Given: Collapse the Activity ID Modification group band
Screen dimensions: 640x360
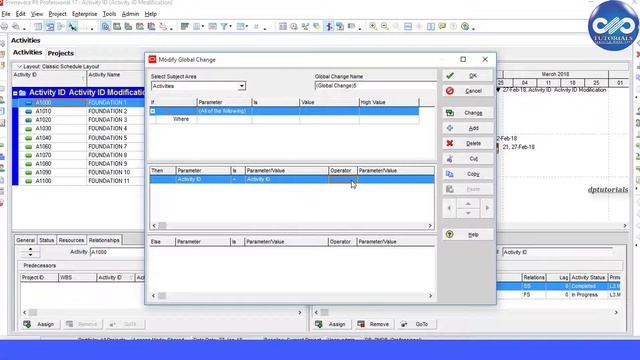Looking at the screenshot, I should [15, 93].
